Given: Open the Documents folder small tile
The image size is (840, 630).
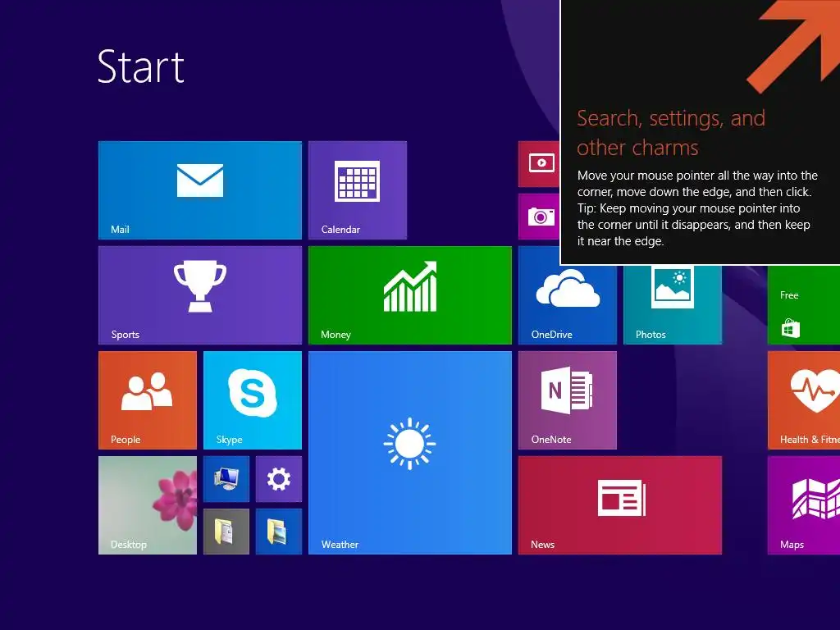Looking at the screenshot, I should click(x=226, y=532).
